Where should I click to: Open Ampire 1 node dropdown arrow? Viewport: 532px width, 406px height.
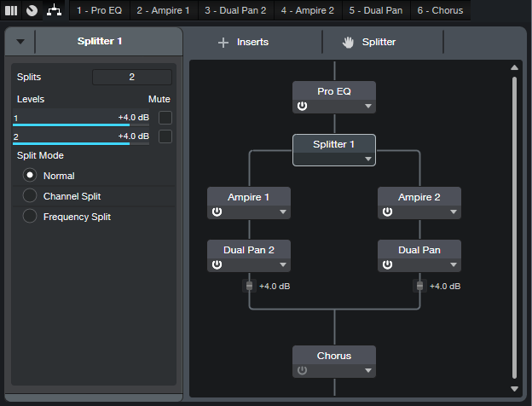[283, 212]
